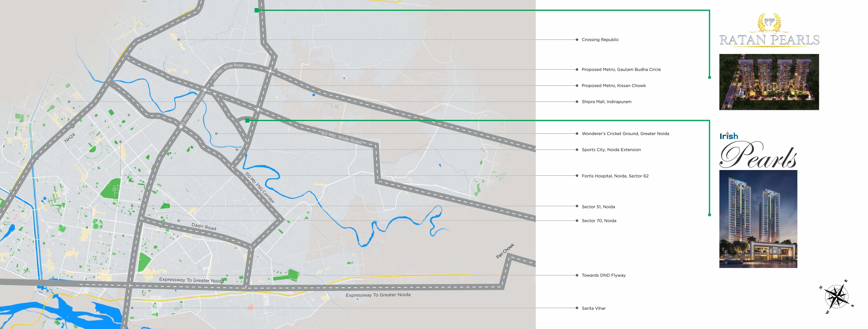Select Sports City, Noida Extension label

(x=611, y=150)
